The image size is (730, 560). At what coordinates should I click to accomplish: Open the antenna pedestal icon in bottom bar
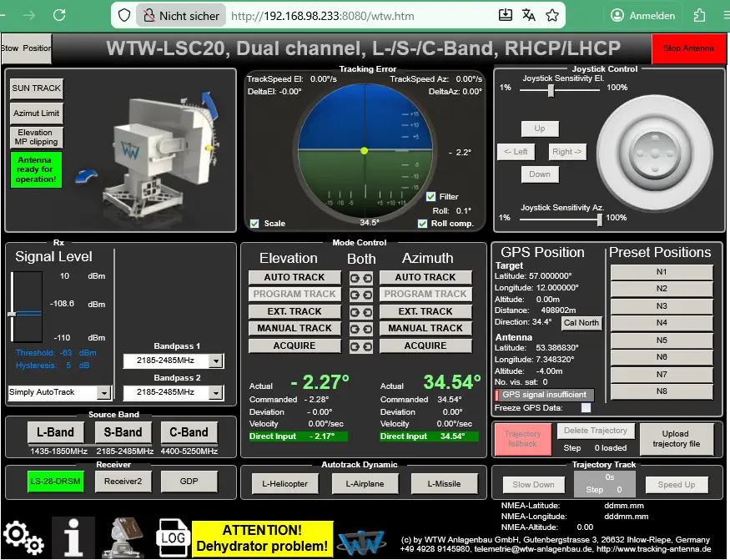click(x=123, y=537)
